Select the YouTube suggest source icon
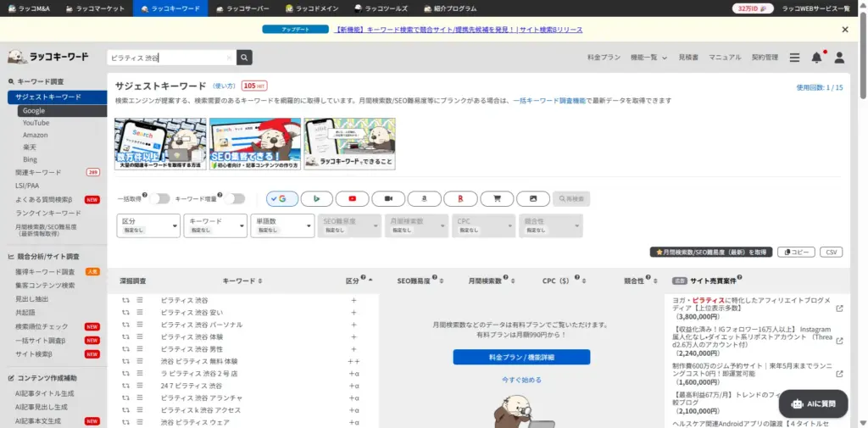Viewport: 868px width, 428px height. [x=352, y=198]
